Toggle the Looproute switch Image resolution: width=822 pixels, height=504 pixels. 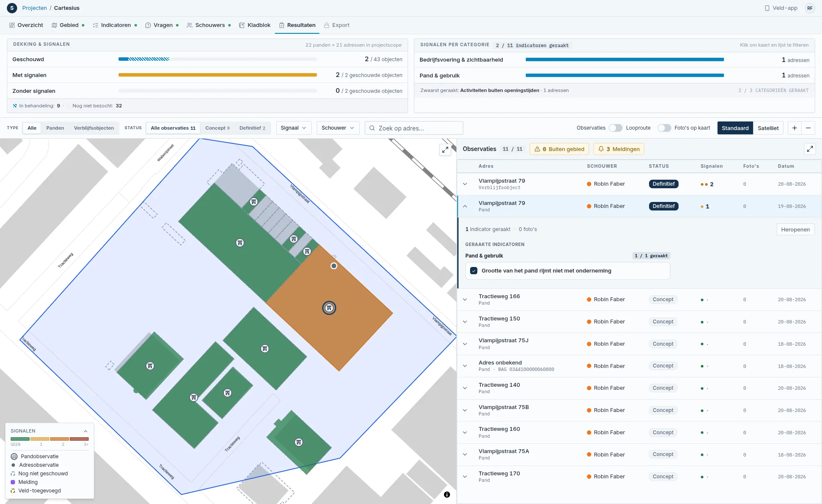(x=616, y=128)
